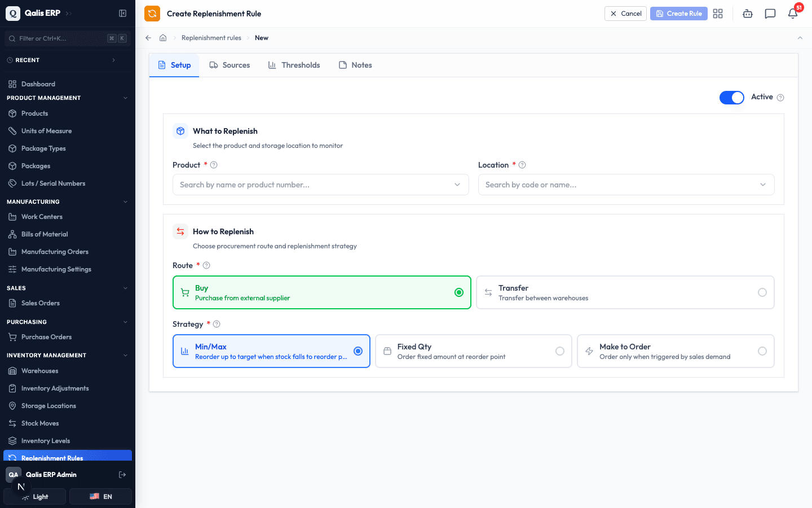
Task: Click the Location help question icon
Action: point(522,165)
